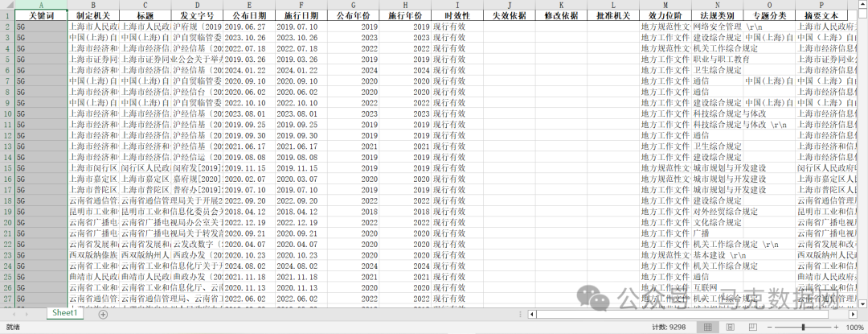Select row 1 header
This screenshot has width=868, height=334.
[x=7, y=15]
